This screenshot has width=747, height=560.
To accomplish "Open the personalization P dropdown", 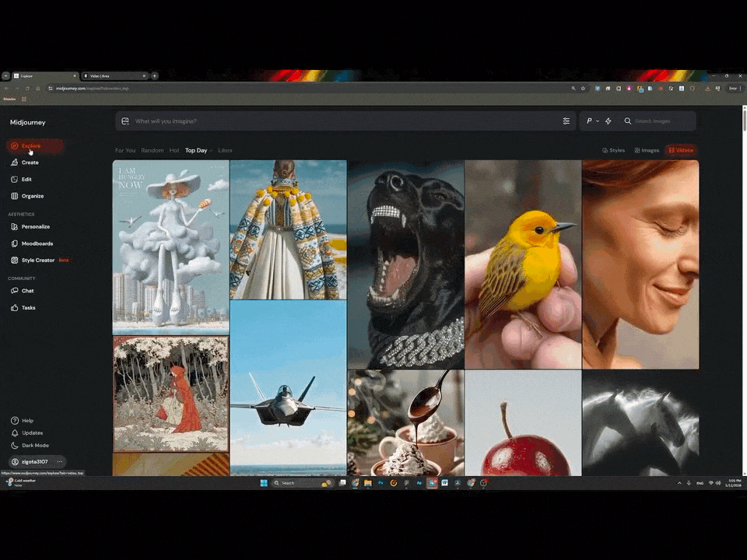I will coord(592,121).
